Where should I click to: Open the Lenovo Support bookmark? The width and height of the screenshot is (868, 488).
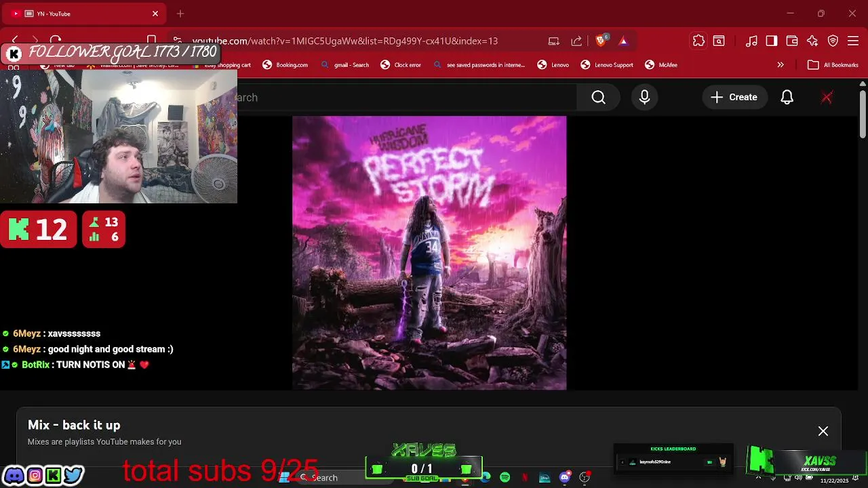point(607,65)
